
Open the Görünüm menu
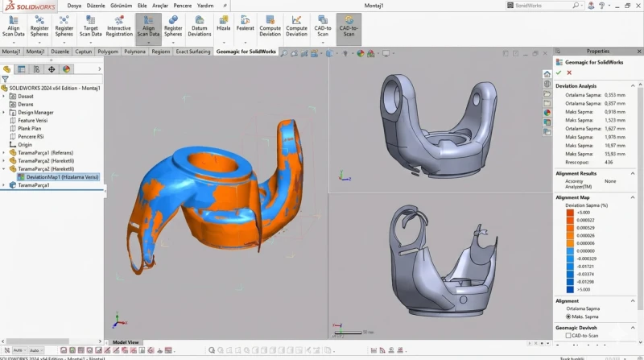(x=122, y=6)
